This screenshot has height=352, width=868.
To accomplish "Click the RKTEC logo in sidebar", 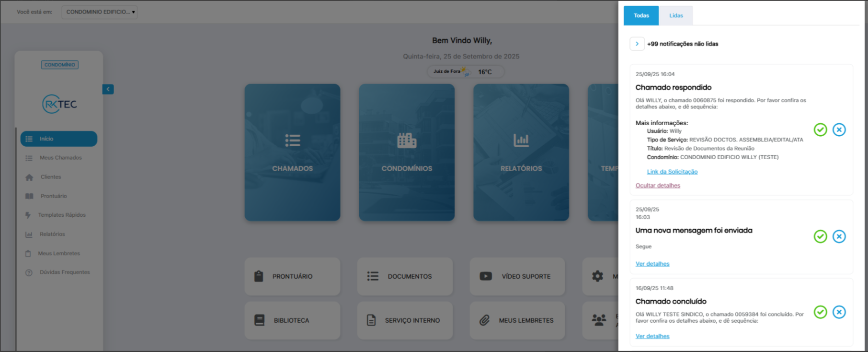I will pyautogui.click(x=59, y=104).
